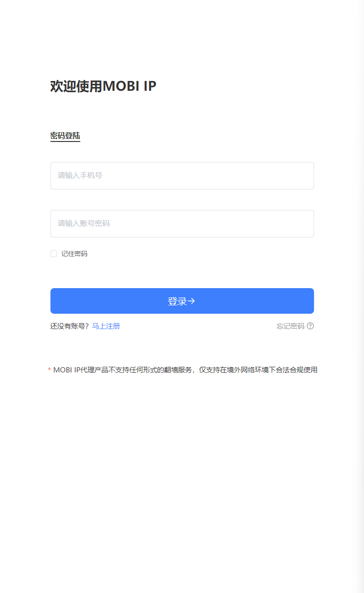Click the red asterisk before the notice
This screenshot has width=364, height=593.
point(49,370)
